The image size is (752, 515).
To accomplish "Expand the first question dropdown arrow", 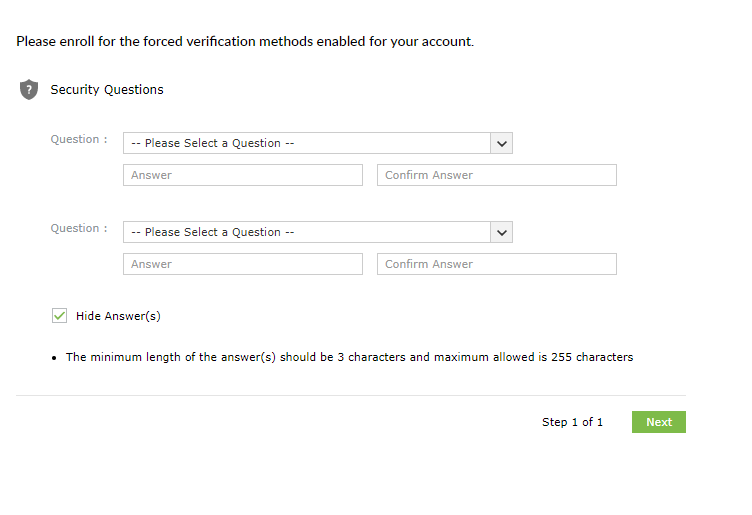I will click(502, 143).
